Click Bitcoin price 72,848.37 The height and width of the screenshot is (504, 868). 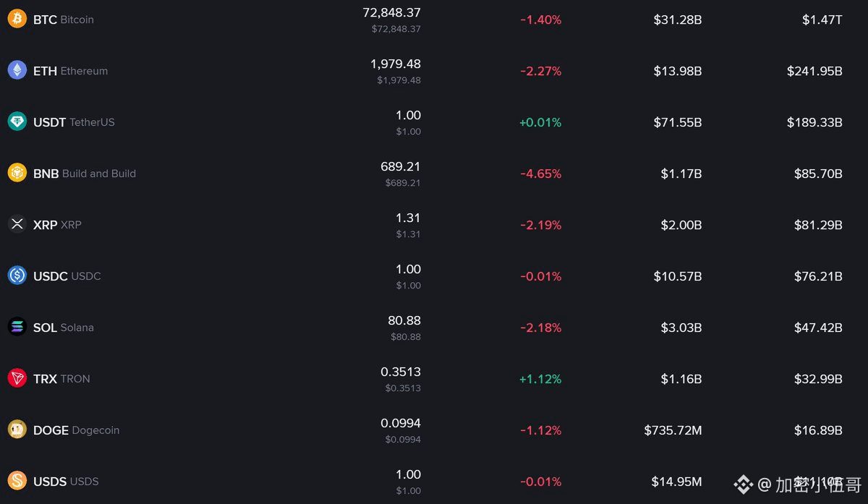pyautogui.click(x=391, y=13)
